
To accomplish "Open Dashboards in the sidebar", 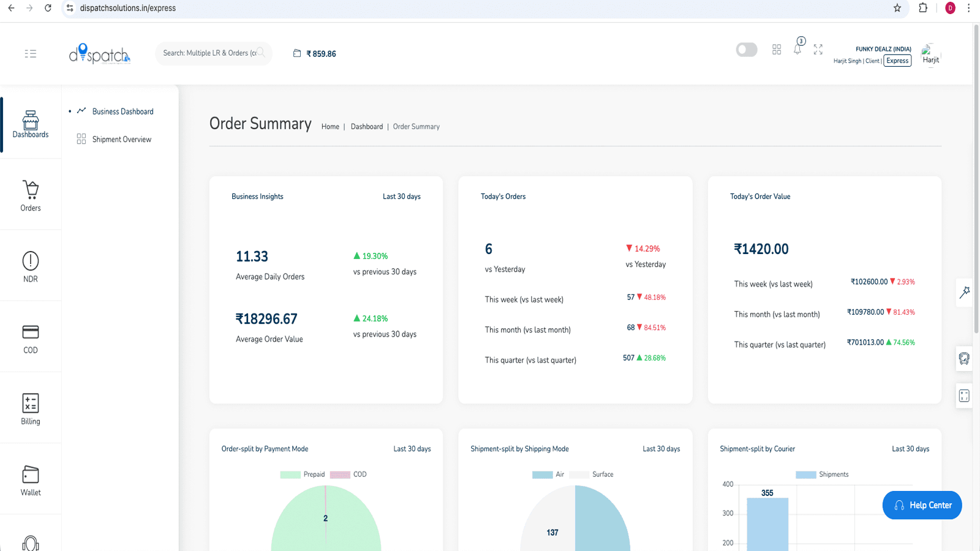I will [31, 124].
